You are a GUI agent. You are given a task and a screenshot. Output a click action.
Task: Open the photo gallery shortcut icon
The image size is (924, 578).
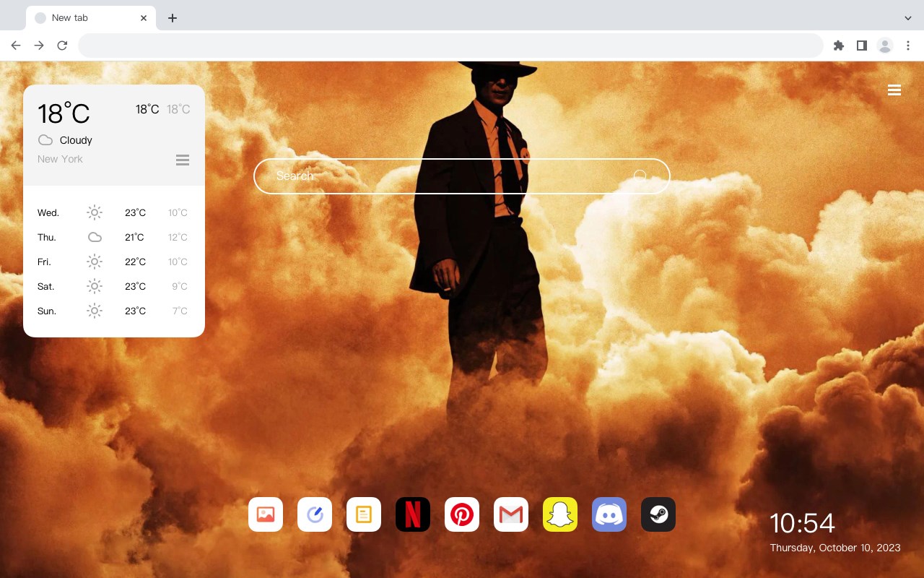pyautogui.click(x=266, y=514)
